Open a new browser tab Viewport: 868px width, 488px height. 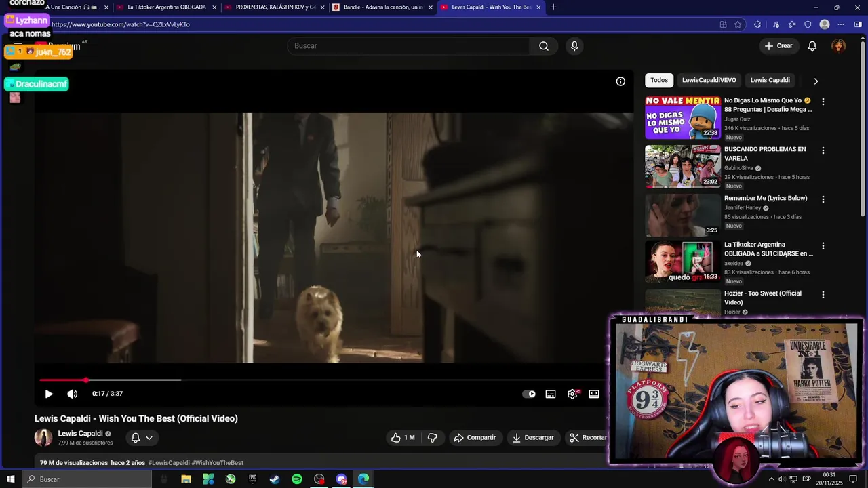(553, 7)
